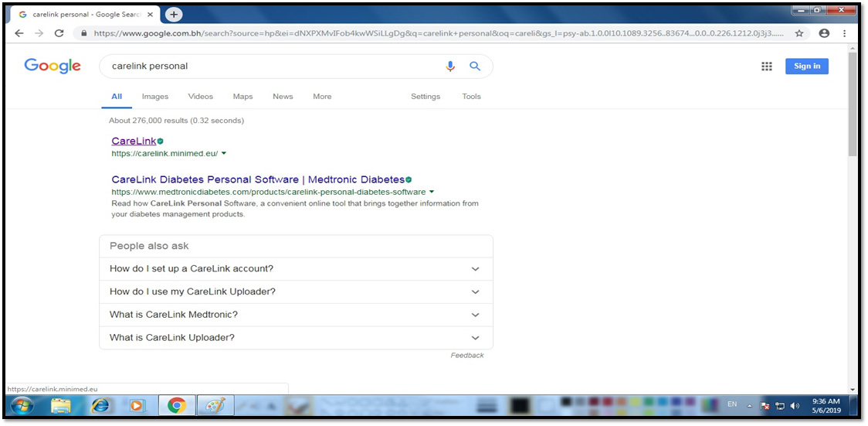Reload the page
The image size is (868, 426).
(59, 33)
